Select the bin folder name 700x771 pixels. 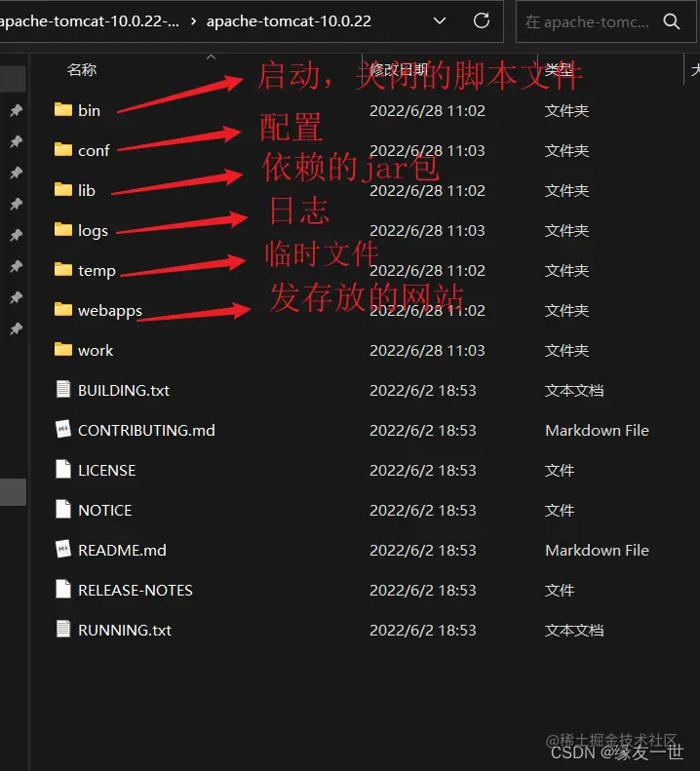tap(89, 111)
